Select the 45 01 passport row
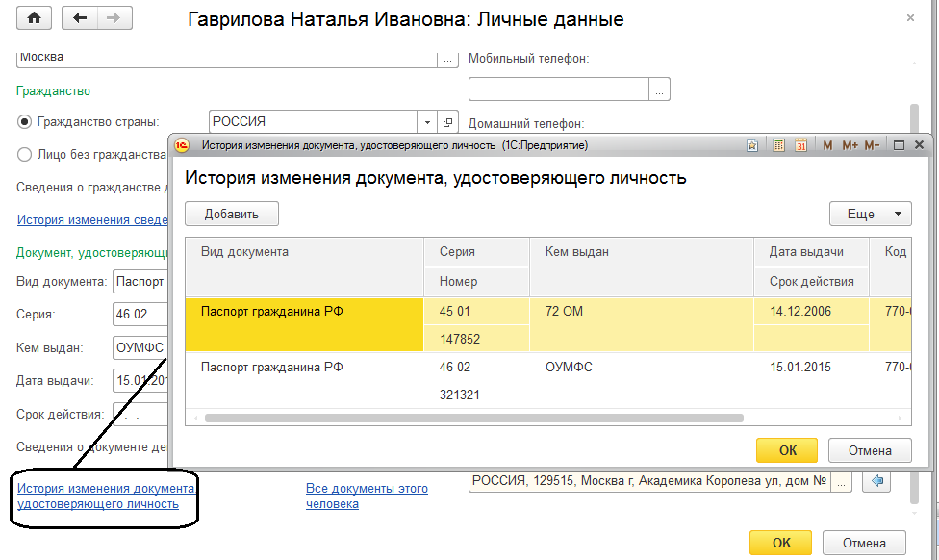Viewport: 939px width, 560px height. pos(548,324)
